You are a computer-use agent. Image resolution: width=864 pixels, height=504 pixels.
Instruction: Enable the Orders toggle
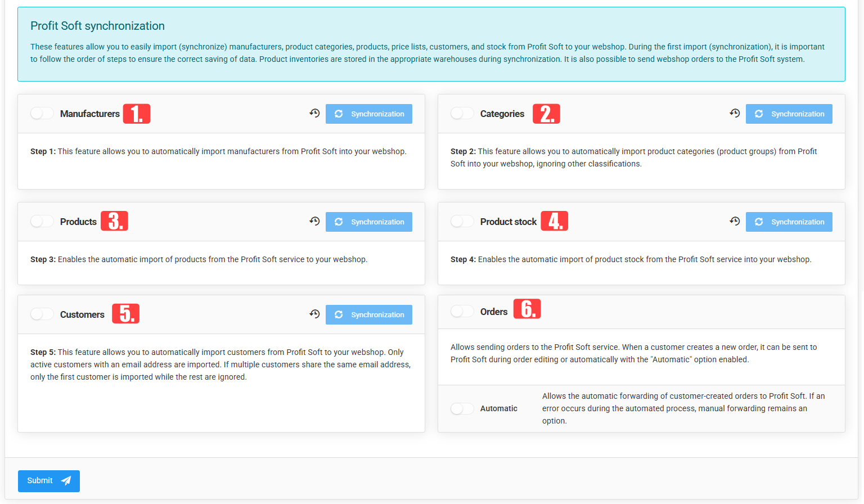coord(462,312)
